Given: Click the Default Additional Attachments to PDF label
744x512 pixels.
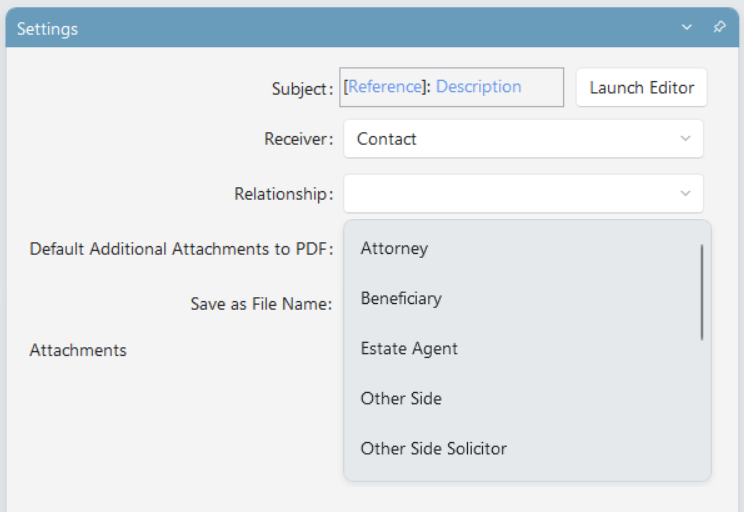Looking at the screenshot, I should click(x=181, y=249).
